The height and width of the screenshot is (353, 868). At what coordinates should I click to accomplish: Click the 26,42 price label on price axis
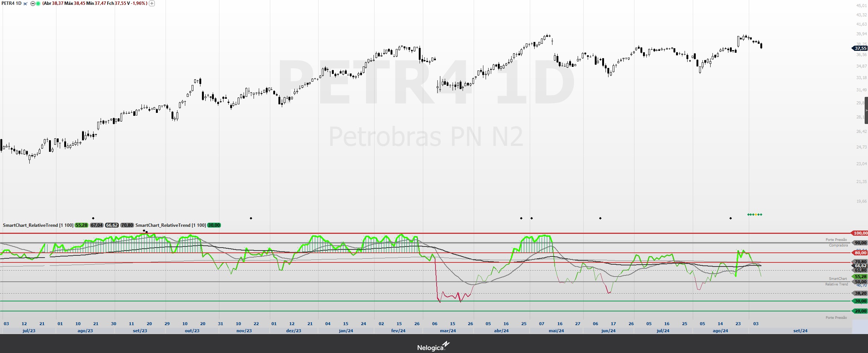pos(861,131)
